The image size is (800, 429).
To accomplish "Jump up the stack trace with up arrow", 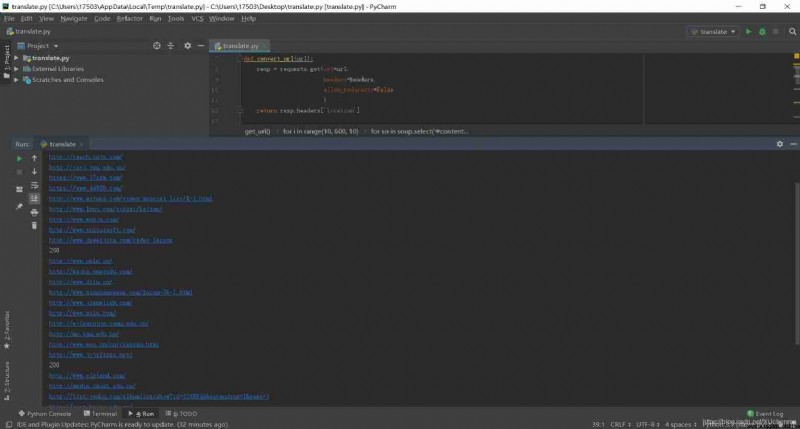I will click(x=34, y=159).
